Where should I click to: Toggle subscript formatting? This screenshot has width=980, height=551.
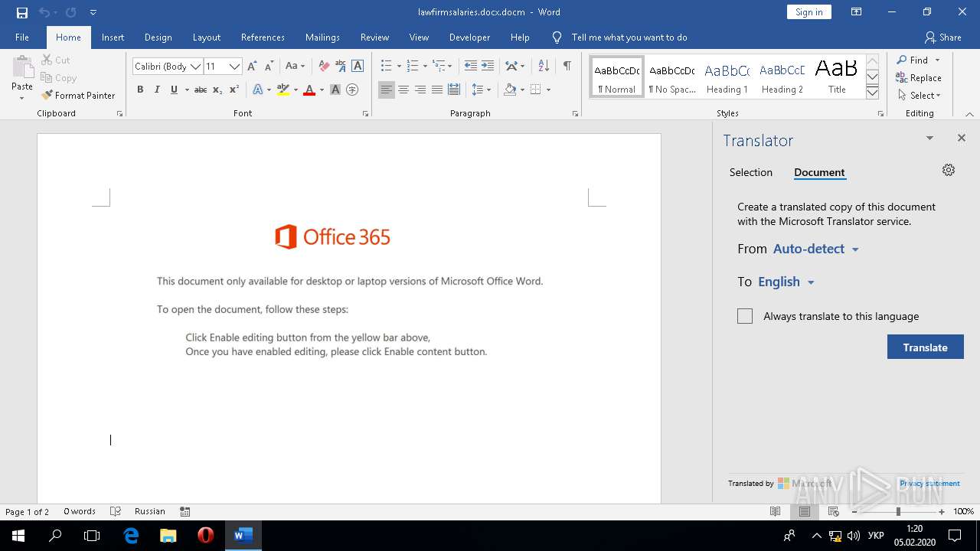[217, 90]
